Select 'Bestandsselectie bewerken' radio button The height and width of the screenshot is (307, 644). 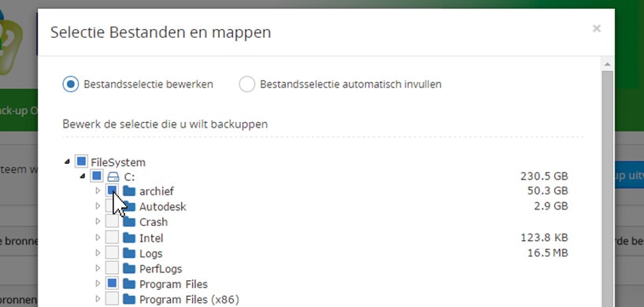pyautogui.click(x=71, y=84)
